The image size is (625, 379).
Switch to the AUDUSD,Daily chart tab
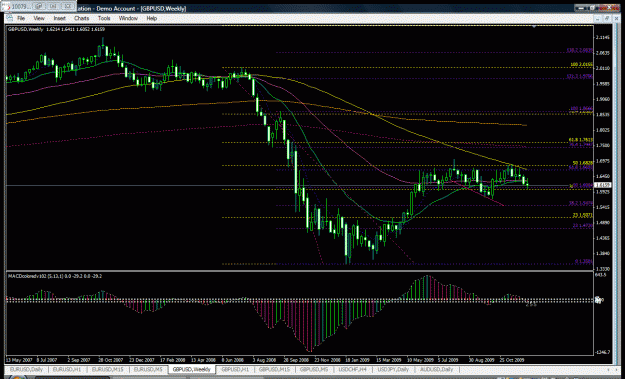436,369
